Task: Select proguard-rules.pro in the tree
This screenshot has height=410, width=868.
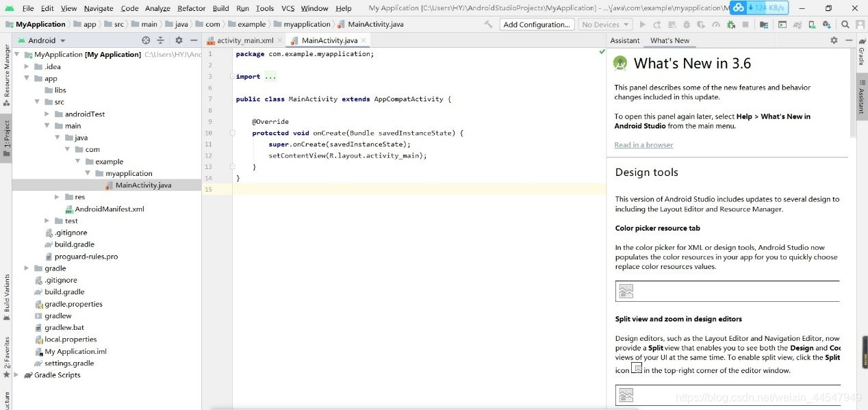Action: point(86,256)
